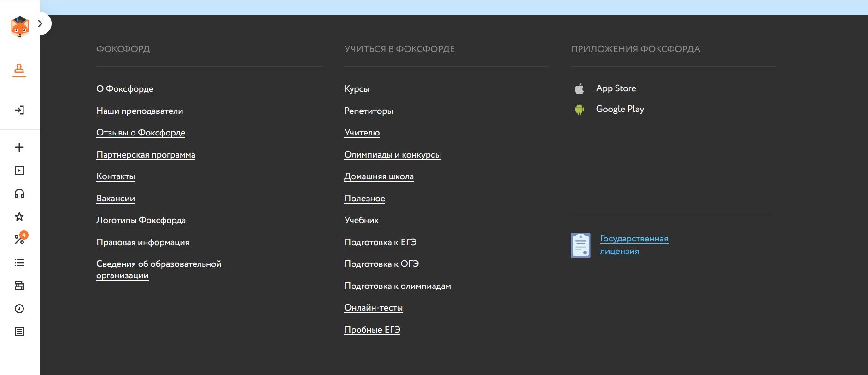Click the bulleted list icon in sidebar
This screenshot has height=375, width=868.
[19, 263]
